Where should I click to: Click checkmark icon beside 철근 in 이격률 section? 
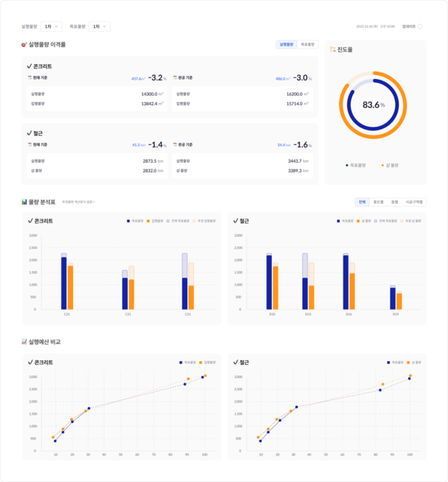[29, 133]
